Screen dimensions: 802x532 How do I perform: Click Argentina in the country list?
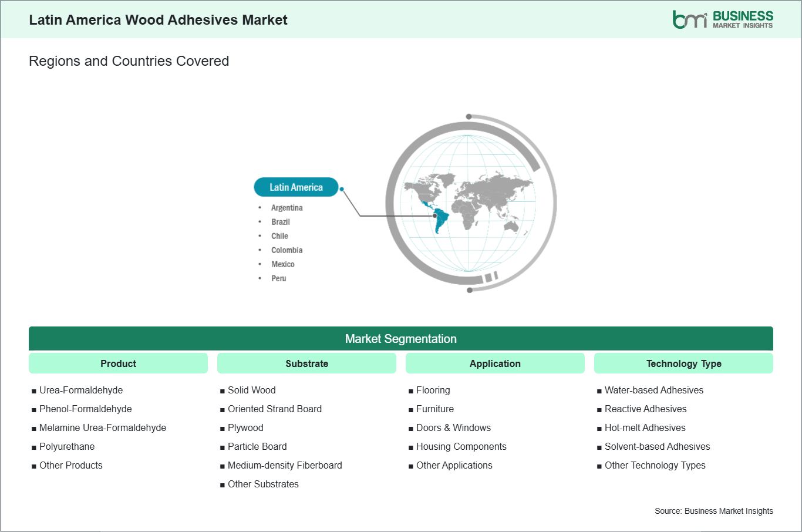click(x=287, y=208)
